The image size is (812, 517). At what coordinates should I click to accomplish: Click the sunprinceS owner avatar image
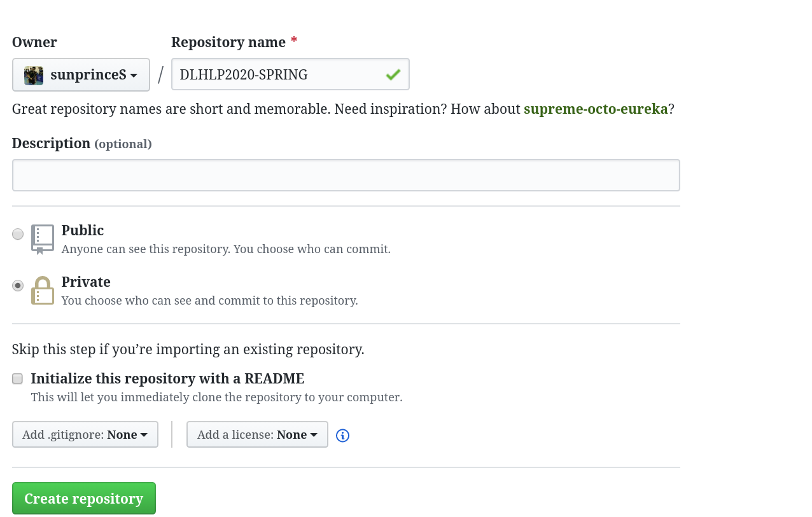(x=34, y=75)
